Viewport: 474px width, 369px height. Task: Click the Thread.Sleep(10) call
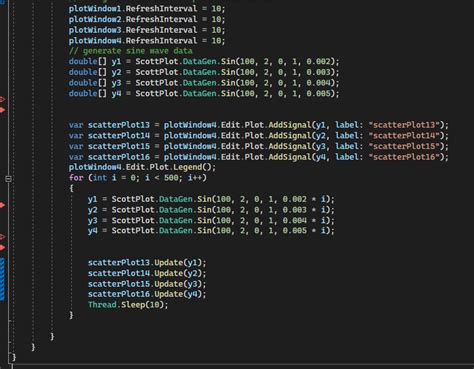click(x=128, y=305)
